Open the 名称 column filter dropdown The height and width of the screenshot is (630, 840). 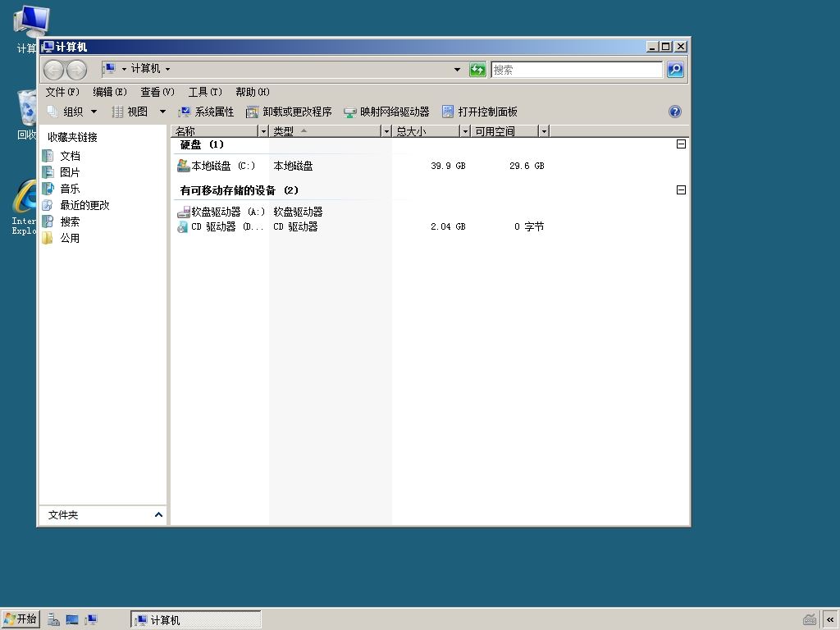(263, 131)
